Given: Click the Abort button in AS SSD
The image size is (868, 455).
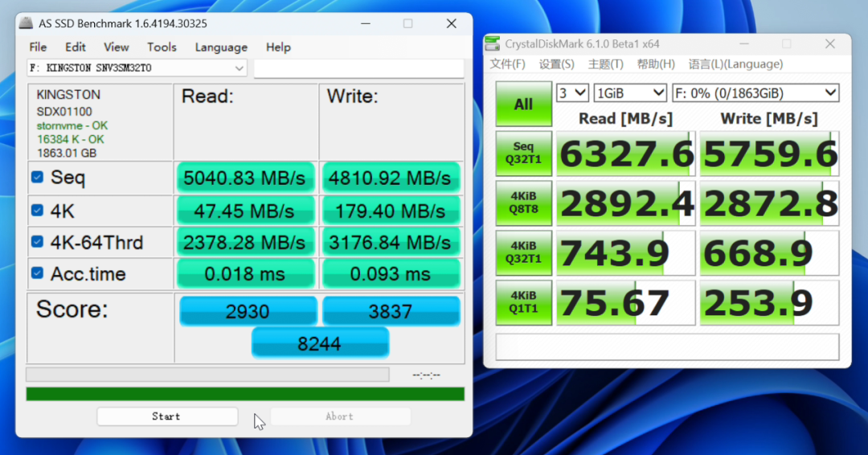Looking at the screenshot, I should click(340, 416).
